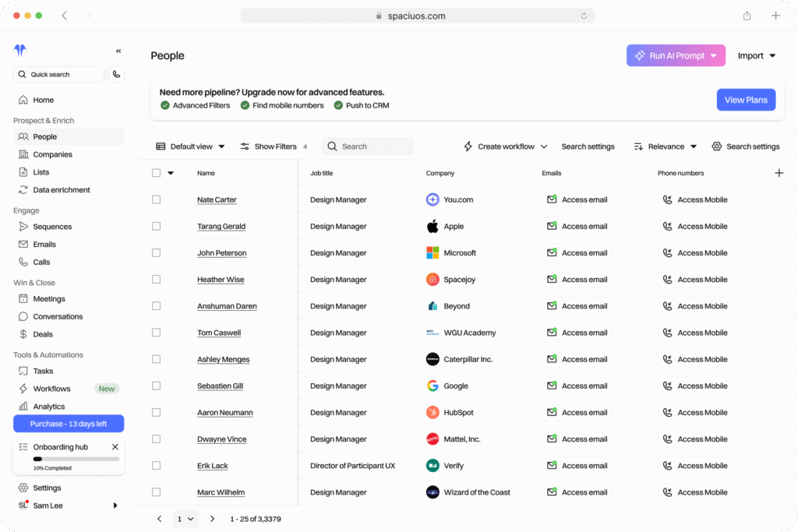
Task: Click the table Search field
Action: click(x=368, y=146)
